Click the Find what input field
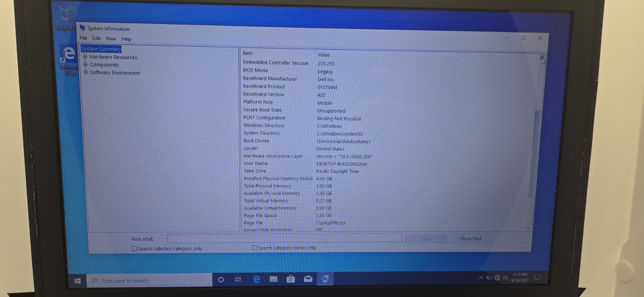This screenshot has height=297, width=644. tap(285, 238)
